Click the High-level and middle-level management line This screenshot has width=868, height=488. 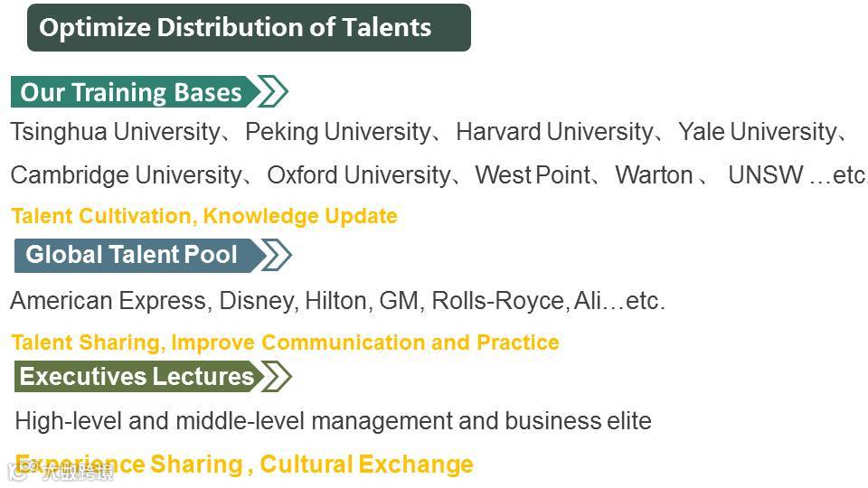pos(333,421)
